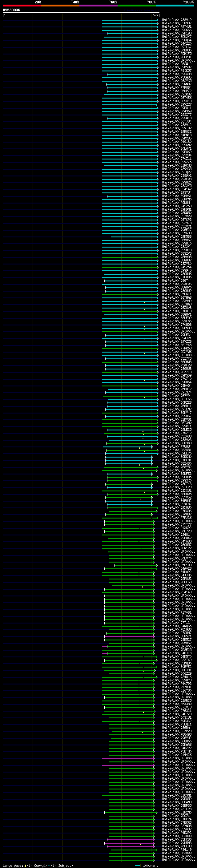Screen dimensions: 197x868
Task: Select label UniRef100_Q6EP31
Action: pyautogui.click(x=176, y=57)
